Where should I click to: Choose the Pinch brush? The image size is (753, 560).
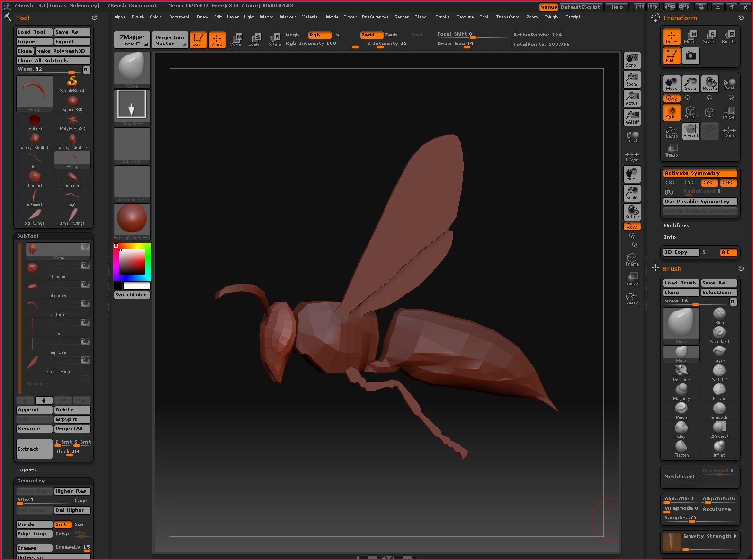pyautogui.click(x=681, y=409)
